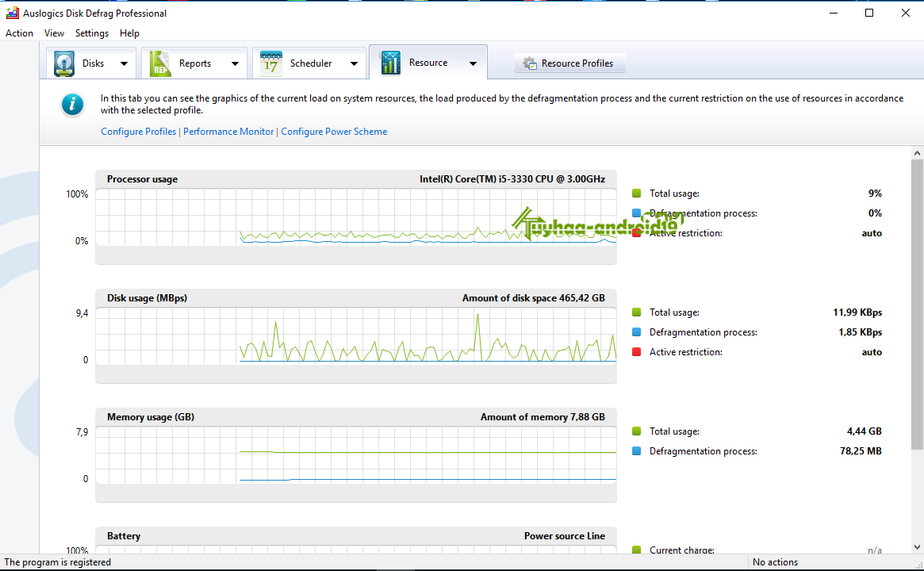Open the View menu

pos(54,33)
